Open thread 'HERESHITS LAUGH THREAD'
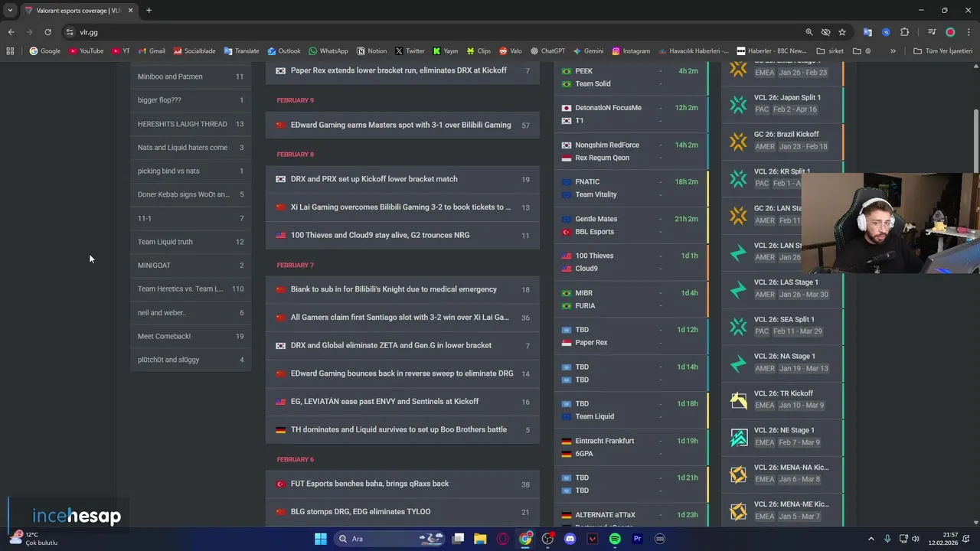Viewport: 980px width, 551px height. 191,124
